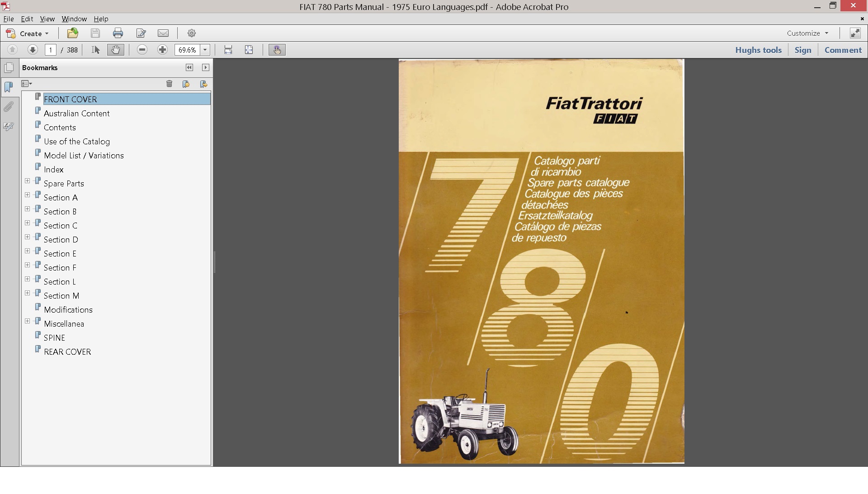Go to next page arrow

coord(32,50)
